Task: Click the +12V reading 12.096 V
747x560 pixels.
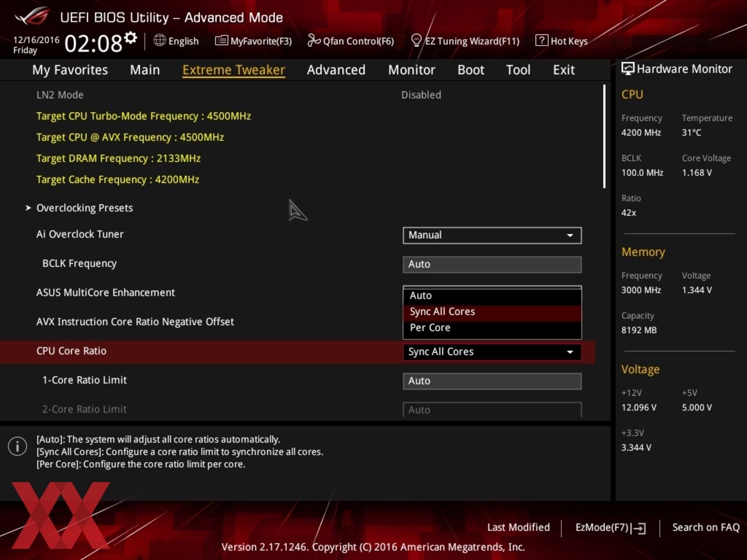Action: 639,407
